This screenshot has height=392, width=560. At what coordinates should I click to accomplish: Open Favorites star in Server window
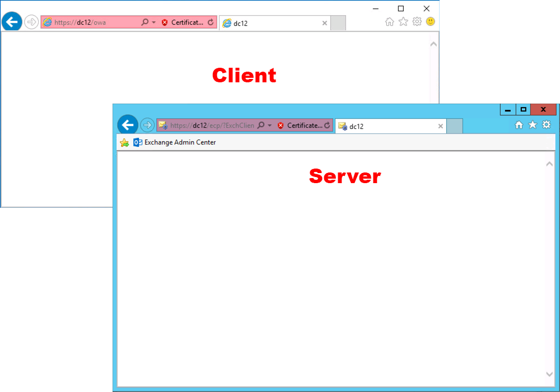(x=533, y=124)
